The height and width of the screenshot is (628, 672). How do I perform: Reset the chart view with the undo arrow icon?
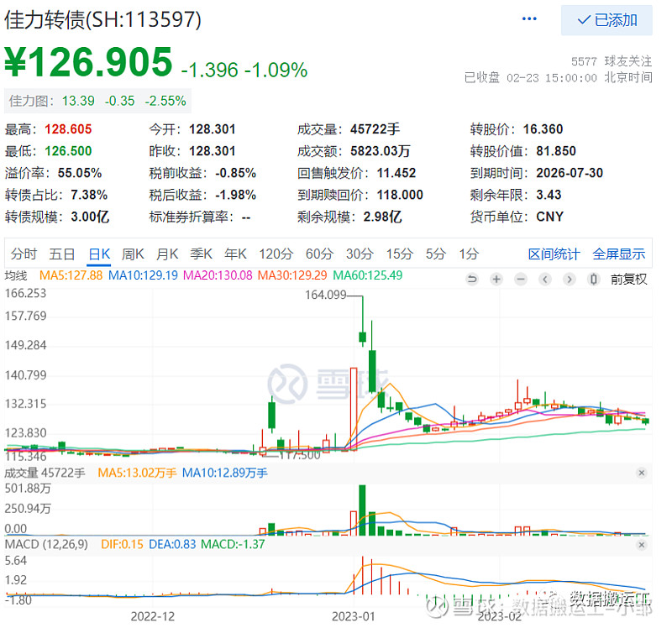tap(472, 280)
